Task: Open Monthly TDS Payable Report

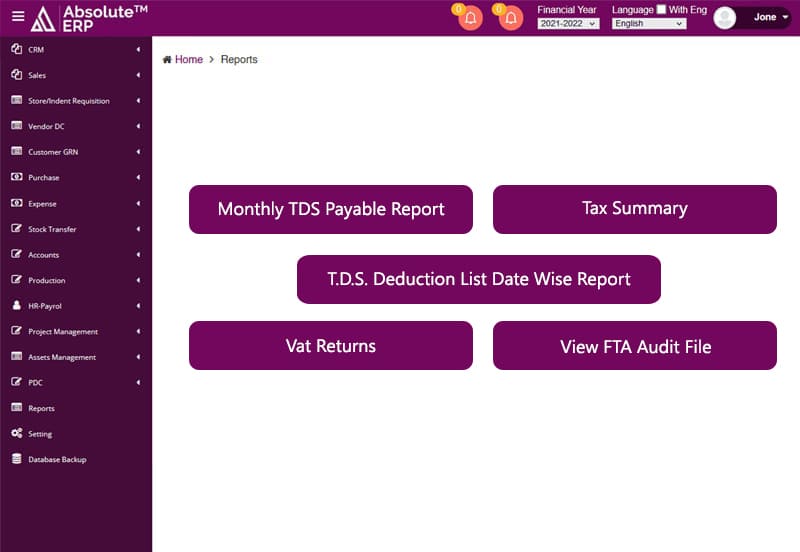Action: pos(331,209)
